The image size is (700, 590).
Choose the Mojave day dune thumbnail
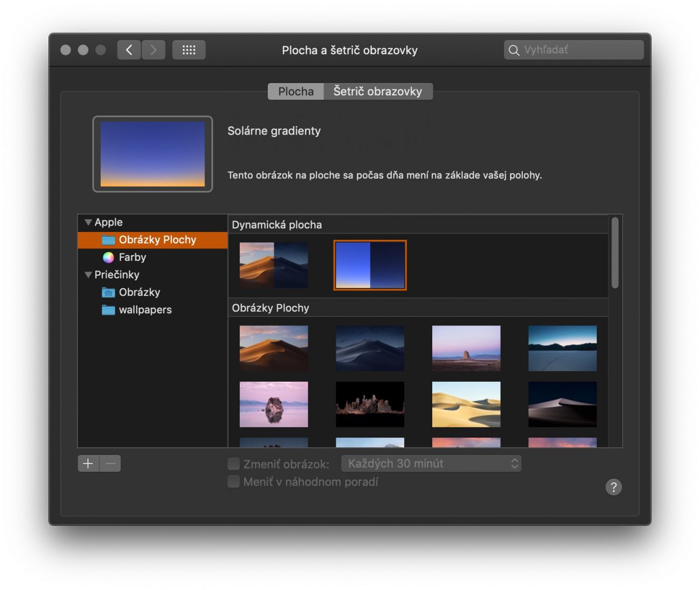coord(274,348)
